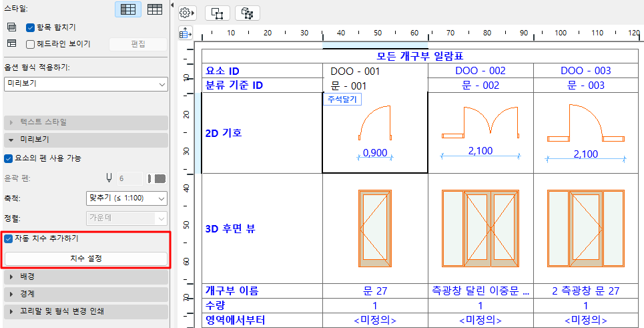Select the 2 측광창 문 27 name cell
This screenshot has width=644, height=328.
[586, 291]
